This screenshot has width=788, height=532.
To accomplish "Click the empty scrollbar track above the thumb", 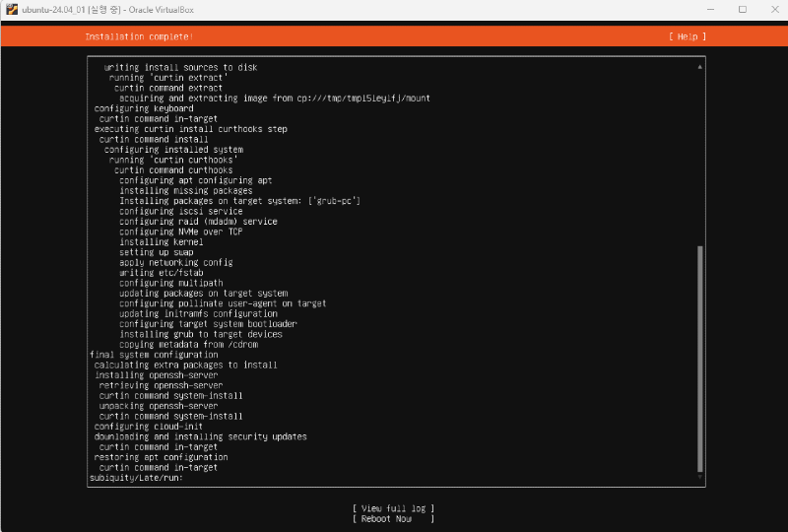I will [700, 158].
